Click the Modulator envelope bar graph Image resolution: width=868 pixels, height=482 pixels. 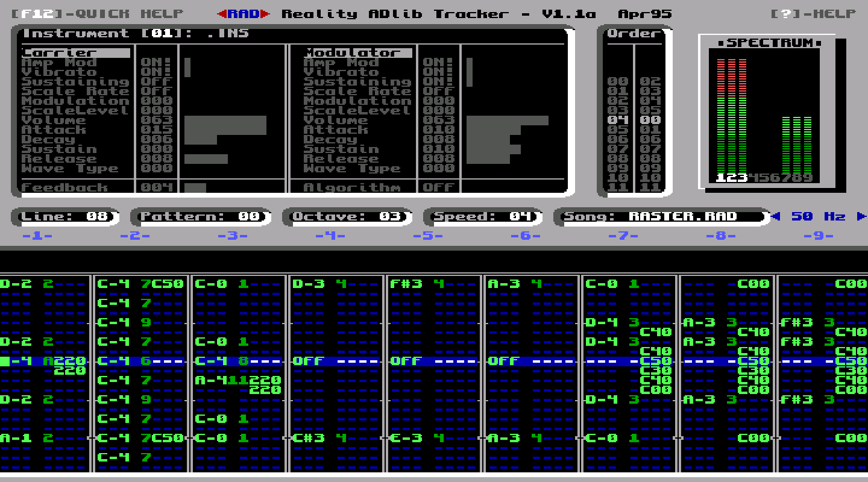click(x=508, y=139)
